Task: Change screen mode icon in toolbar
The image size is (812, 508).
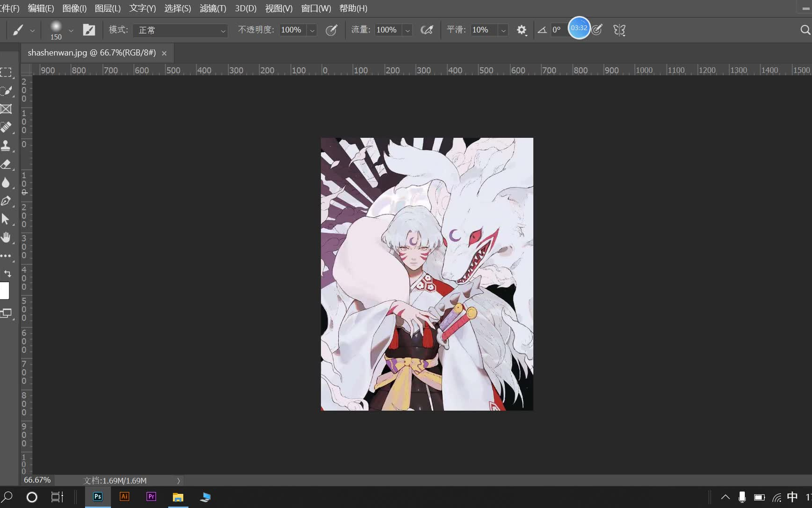Action: 6,313
